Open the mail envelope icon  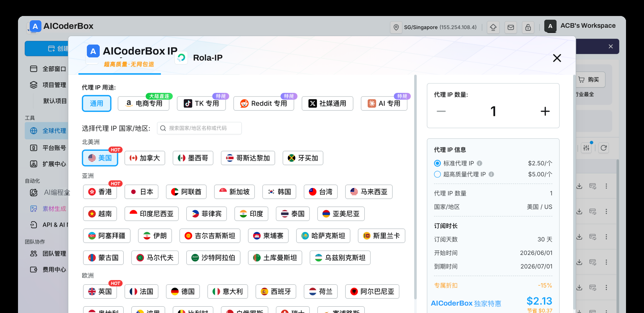pos(511,27)
